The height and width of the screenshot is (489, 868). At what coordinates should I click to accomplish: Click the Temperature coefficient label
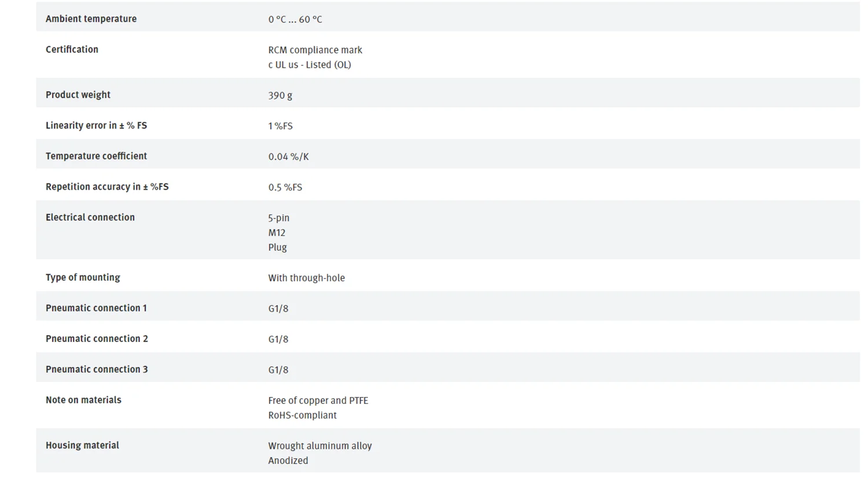[96, 156]
